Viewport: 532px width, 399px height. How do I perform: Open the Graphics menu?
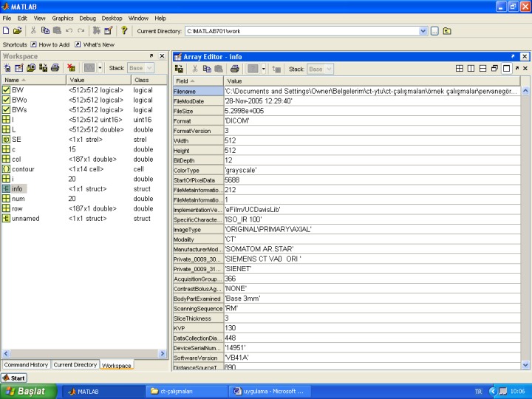pos(62,18)
